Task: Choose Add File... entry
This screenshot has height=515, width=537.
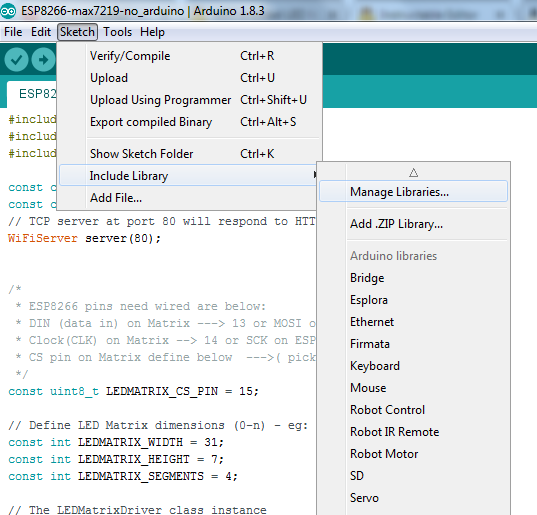Action: [189, 198]
